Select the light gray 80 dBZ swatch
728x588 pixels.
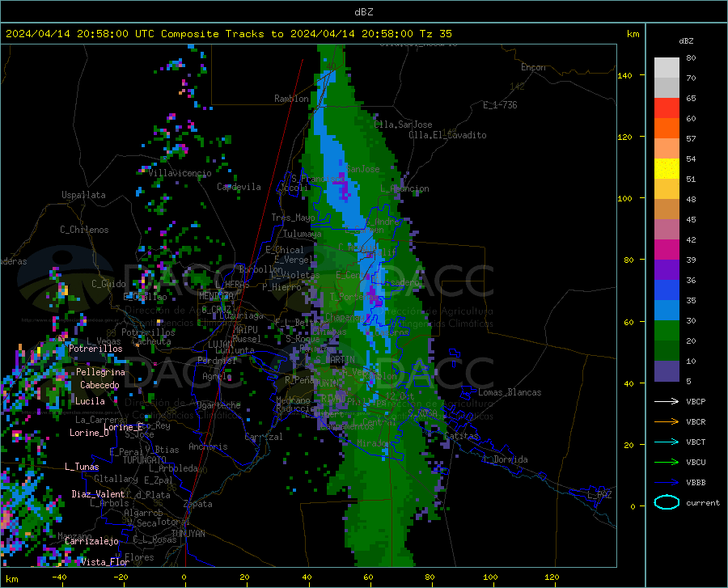667,68
